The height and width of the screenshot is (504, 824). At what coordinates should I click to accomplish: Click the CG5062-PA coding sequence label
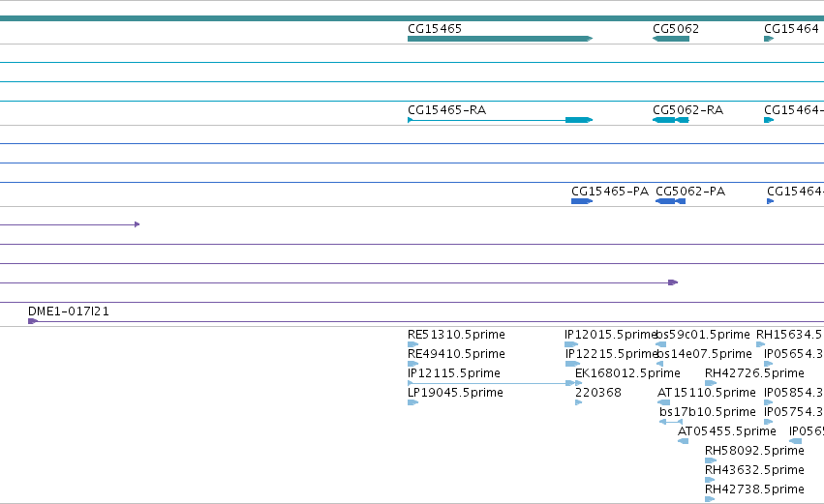pos(690,192)
